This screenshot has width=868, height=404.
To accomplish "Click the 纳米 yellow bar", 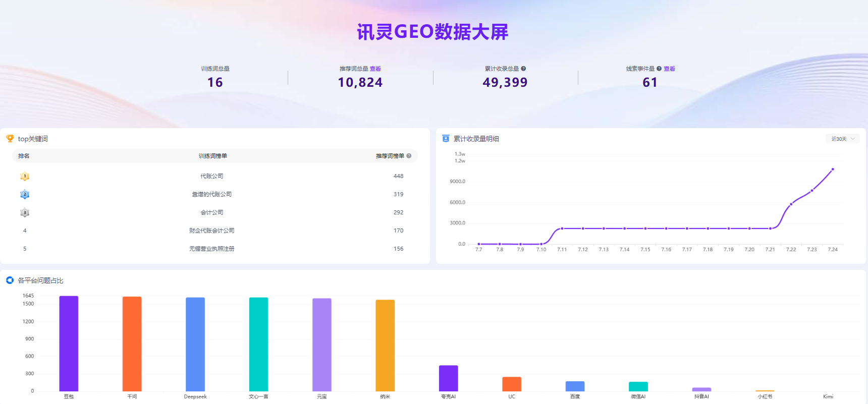I will (x=385, y=345).
